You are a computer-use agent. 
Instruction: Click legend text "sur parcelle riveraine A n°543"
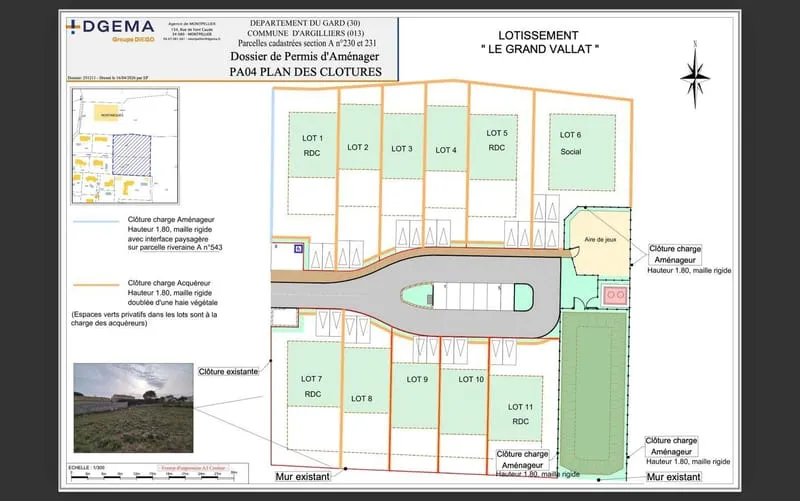click(175, 248)
